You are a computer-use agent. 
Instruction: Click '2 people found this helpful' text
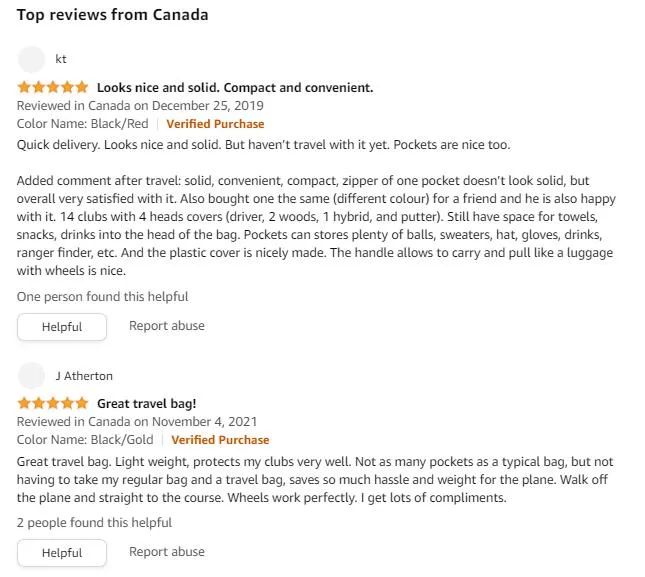pos(94,522)
